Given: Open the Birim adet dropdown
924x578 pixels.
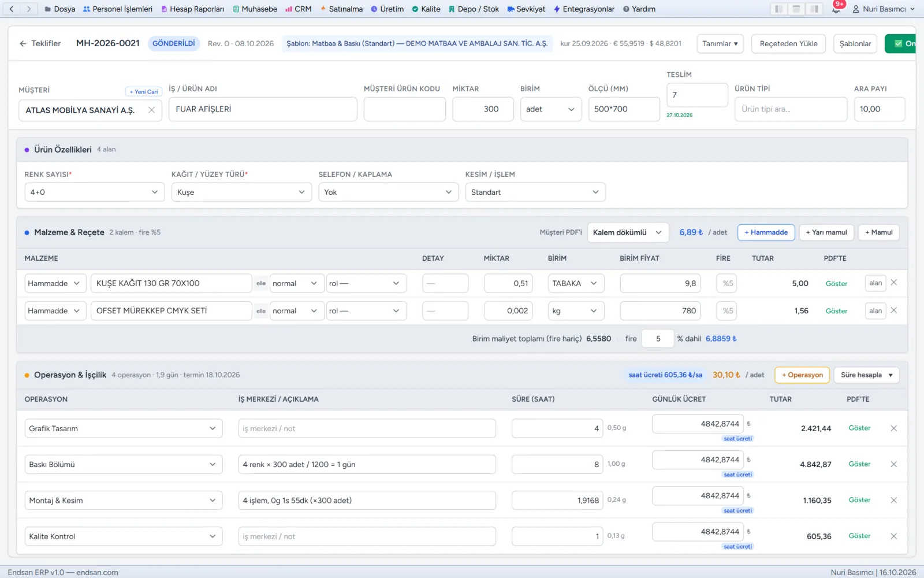Looking at the screenshot, I should click(x=551, y=109).
